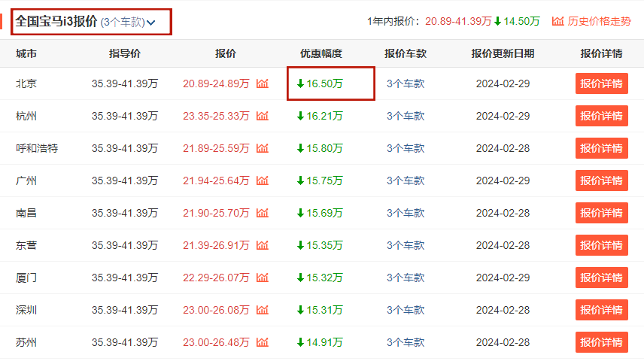Select quoted price 21.39-26.91万
This screenshot has width=644, height=361.
[x=216, y=246]
